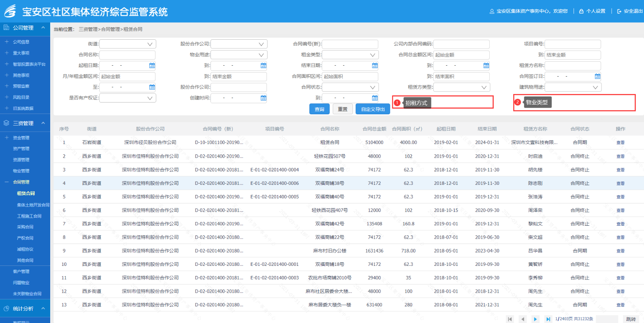Open the 合同状态 dropdown
This screenshot has height=323, width=644.
click(x=350, y=87)
